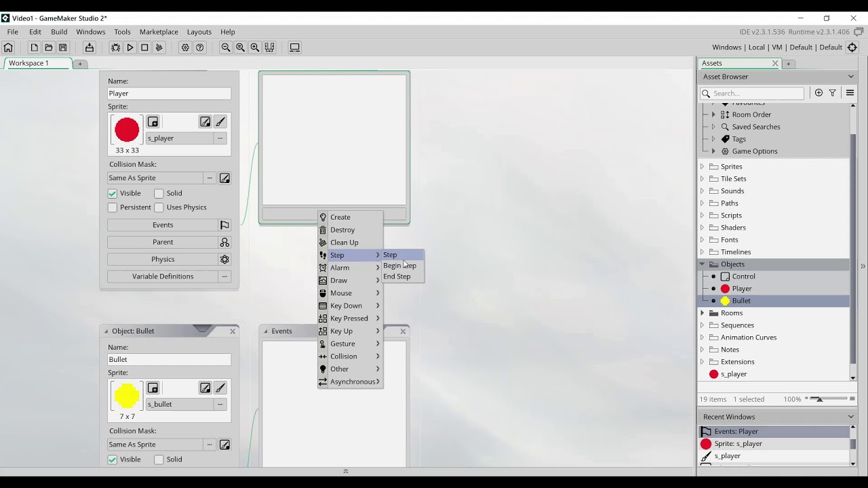The height and width of the screenshot is (488, 868).
Task: Toggle workspace chain view icon
Action: click(x=269, y=47)
